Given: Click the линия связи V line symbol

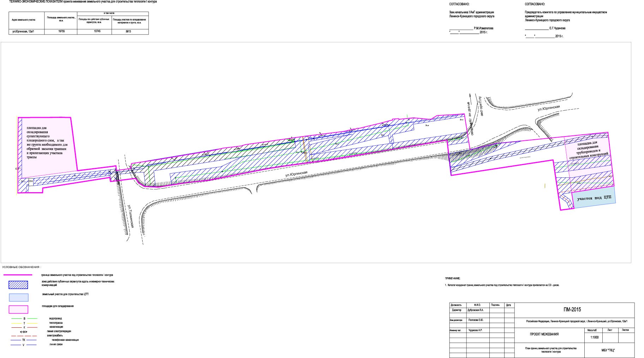Looking at the screenshot, I should pos(24,345).
